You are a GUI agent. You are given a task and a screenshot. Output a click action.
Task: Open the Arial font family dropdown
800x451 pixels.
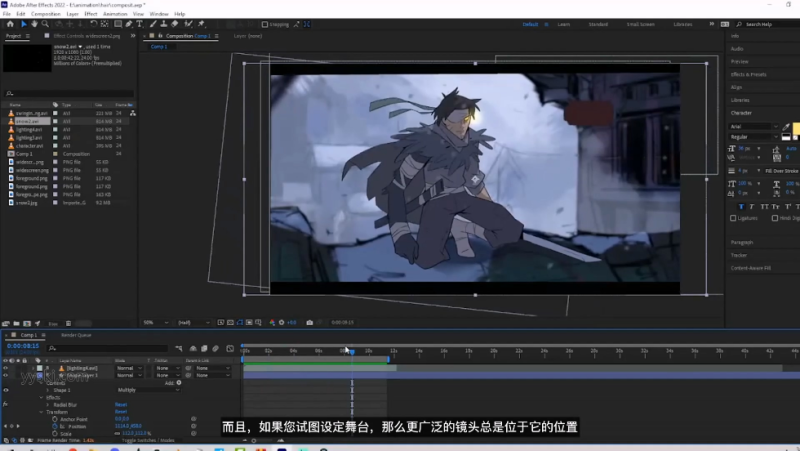point(754,127)
